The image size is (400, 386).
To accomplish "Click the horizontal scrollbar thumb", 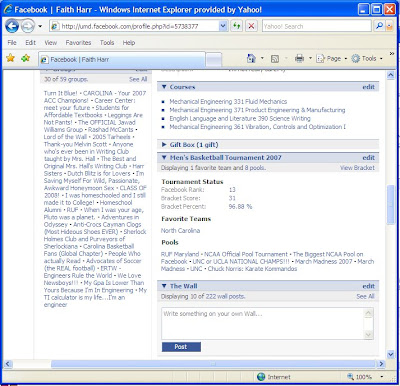I will point(213,364).
